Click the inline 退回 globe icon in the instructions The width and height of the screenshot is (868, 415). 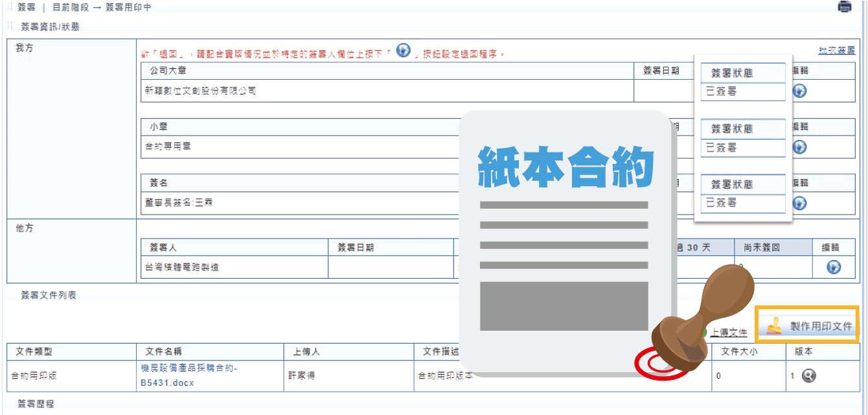click(x=404, y=49)
